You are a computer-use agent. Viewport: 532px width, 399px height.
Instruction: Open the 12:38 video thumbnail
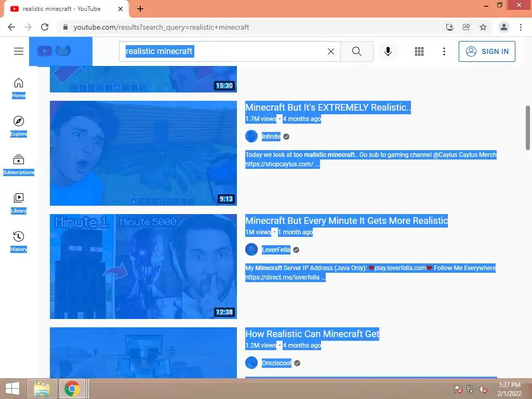click(x=143, y=267)
